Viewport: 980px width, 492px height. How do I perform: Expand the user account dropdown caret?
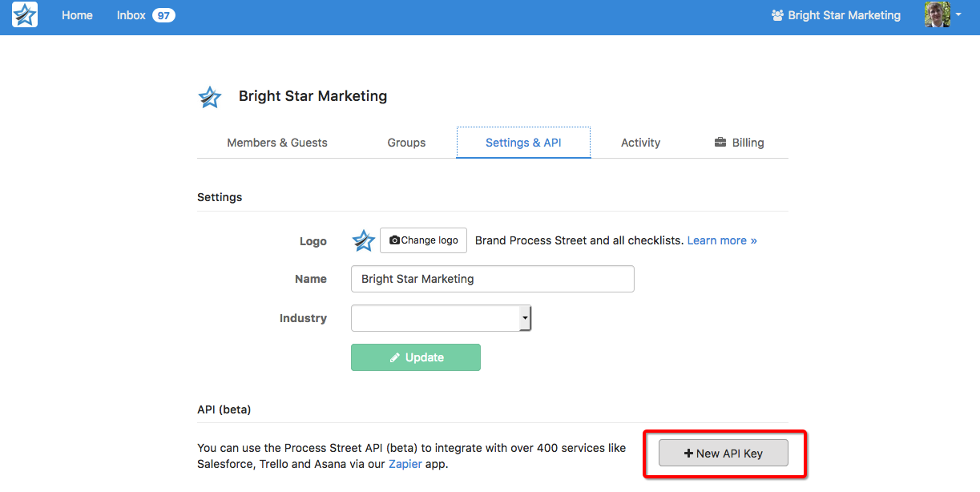(958, 15)
